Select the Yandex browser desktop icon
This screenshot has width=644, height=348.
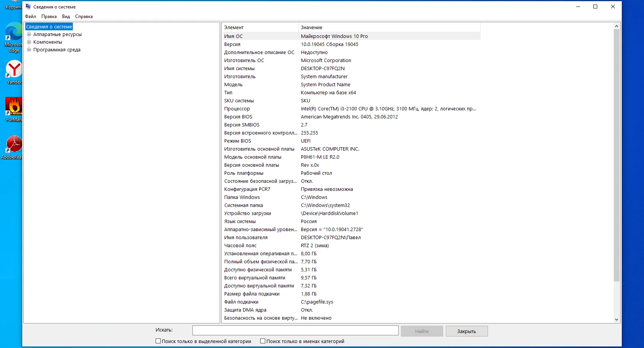pyautogui.click(x=14, y=72)
